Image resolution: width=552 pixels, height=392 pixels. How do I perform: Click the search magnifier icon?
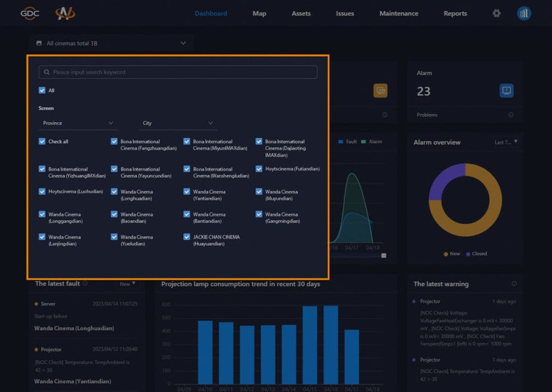coord(47,72)
